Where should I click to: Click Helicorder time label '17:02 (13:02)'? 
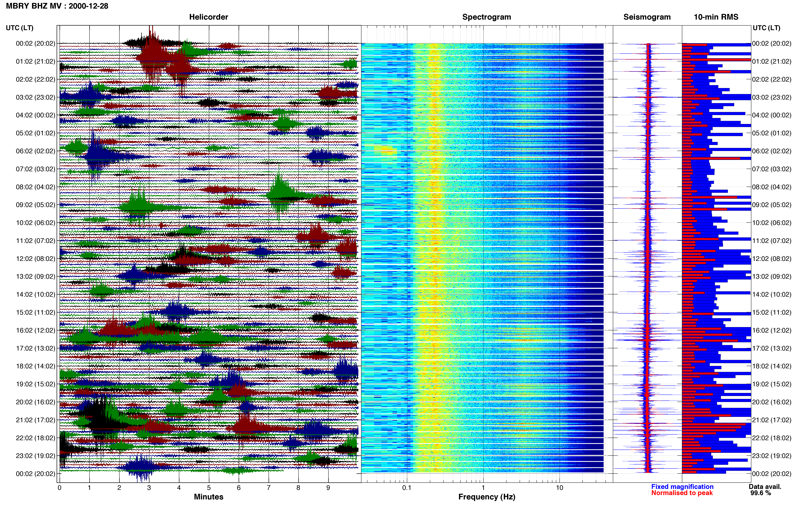(36, 348)
